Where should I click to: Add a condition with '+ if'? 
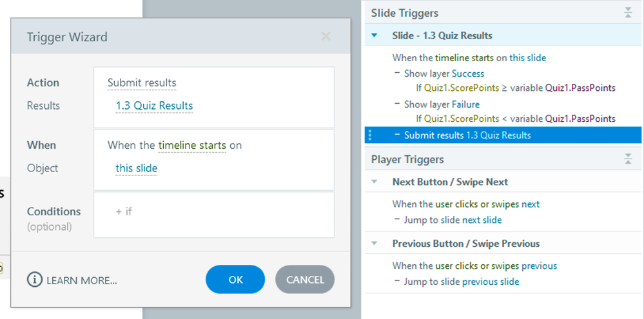124,211
